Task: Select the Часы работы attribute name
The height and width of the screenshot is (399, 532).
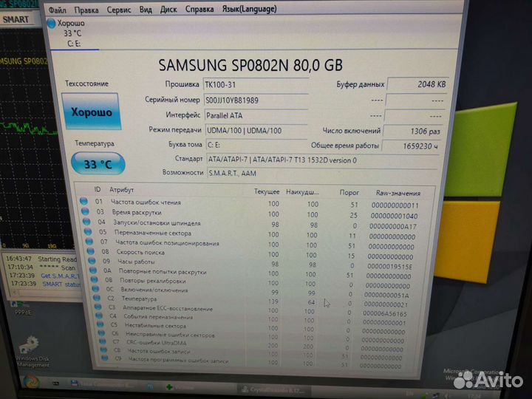Action: [x=136, y=262]
